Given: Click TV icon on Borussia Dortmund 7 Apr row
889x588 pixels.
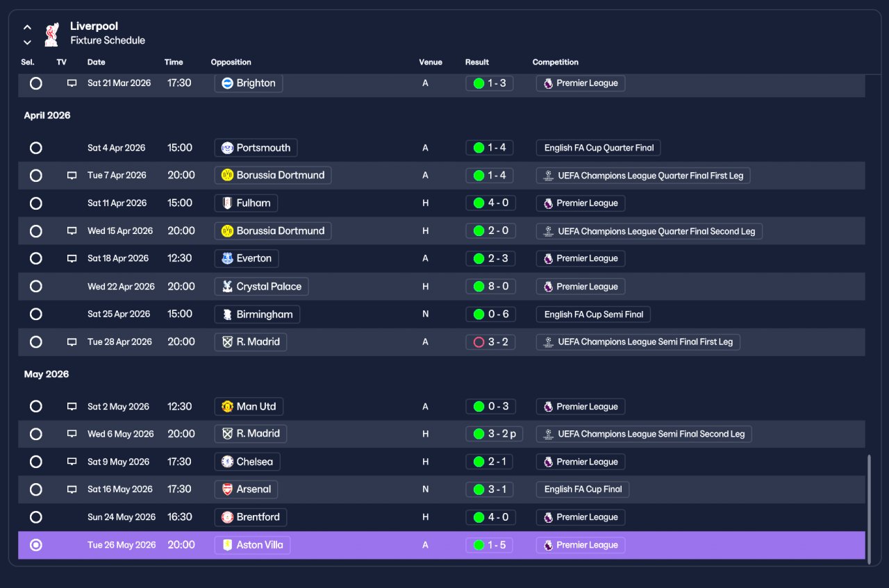Looking at the screenshot, I should click(x=72, y=176).
